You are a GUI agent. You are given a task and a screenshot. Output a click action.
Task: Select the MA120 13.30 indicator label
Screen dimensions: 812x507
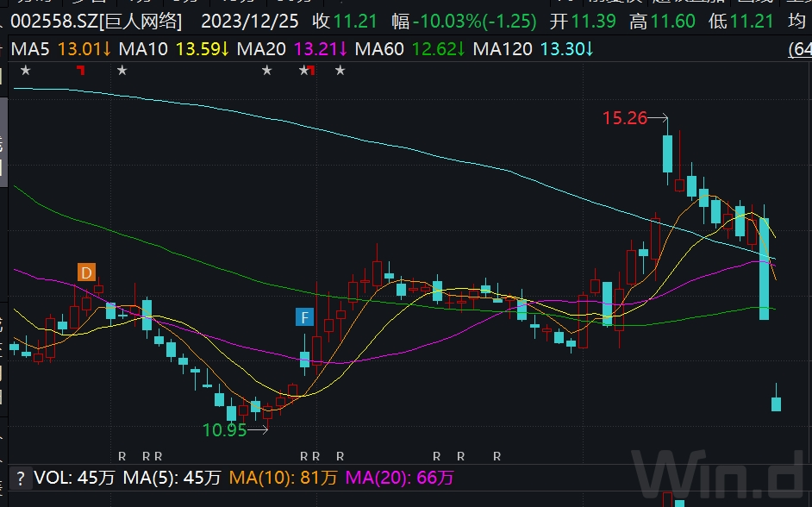coord(534,49)
